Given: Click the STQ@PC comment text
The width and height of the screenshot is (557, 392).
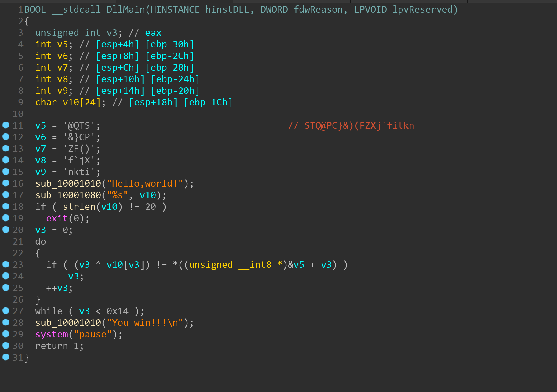Looking at the screenshot, I should (351, 125).
